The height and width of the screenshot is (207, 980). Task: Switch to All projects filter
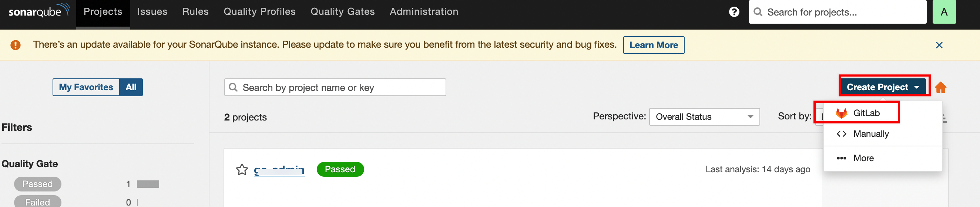coord(131,87)
